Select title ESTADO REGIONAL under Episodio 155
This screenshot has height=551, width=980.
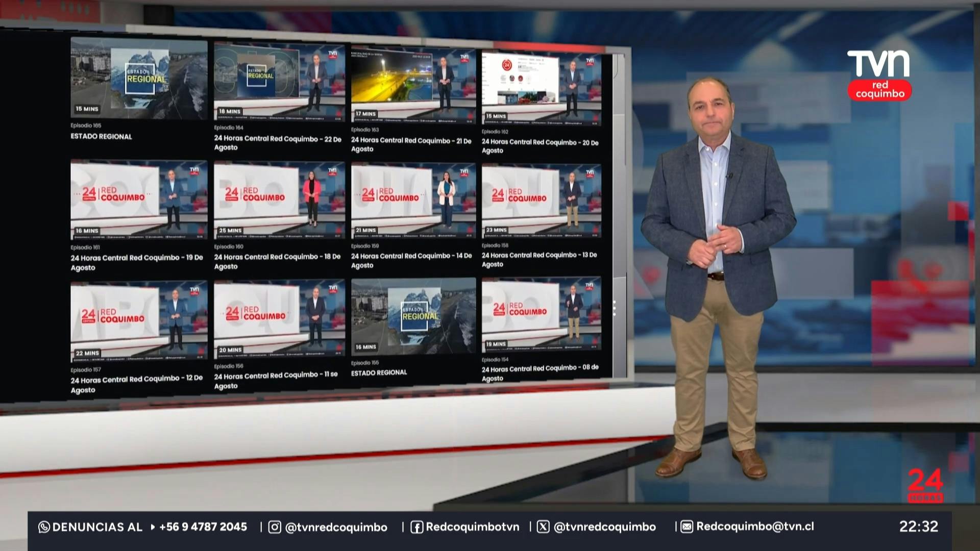[x=379, y=373]
